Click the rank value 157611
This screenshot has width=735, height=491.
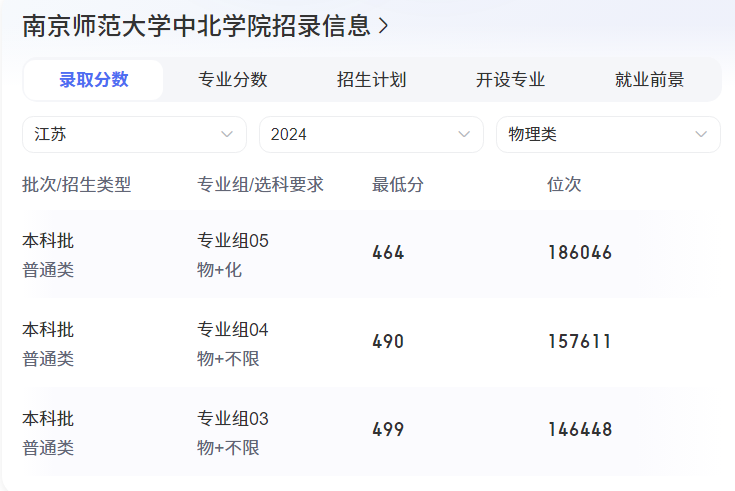tap(579, 341)
